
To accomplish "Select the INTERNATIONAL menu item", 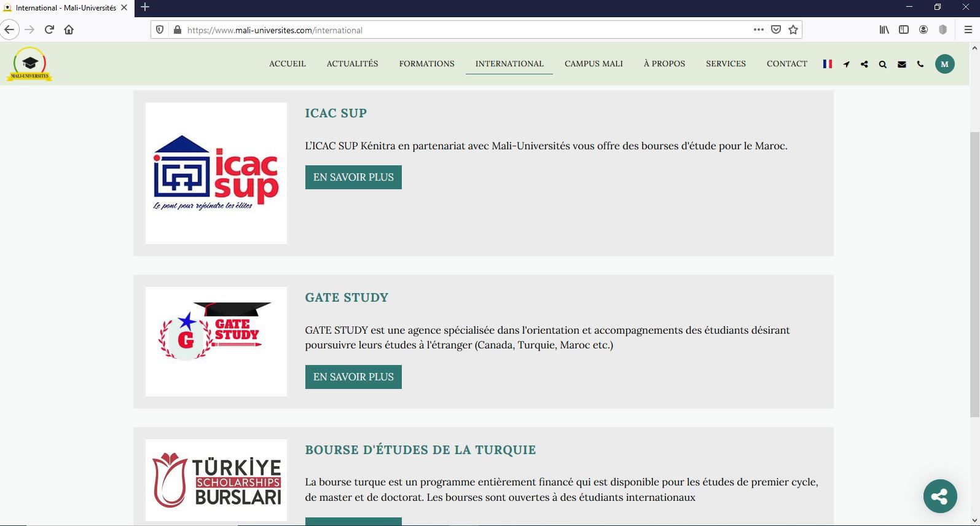I will click(x=509, y=64).
